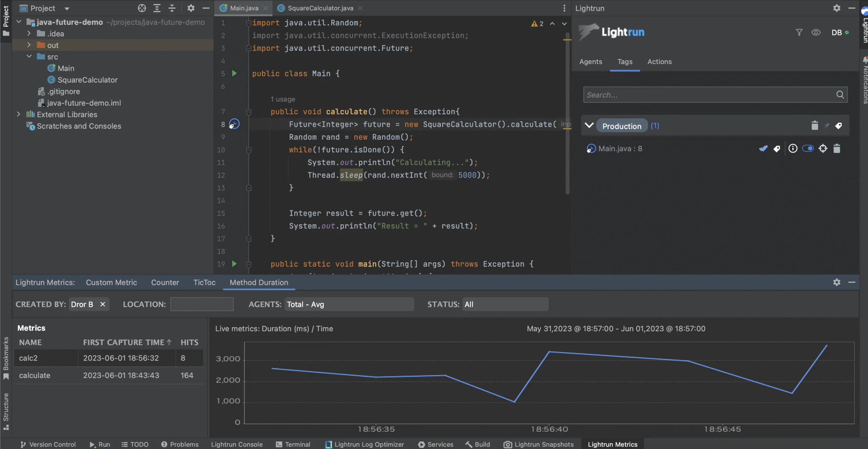Disable the Main.java:8 Lightrun action toggle
This screenshot has height=449, width=868.
tap(808, 148)
